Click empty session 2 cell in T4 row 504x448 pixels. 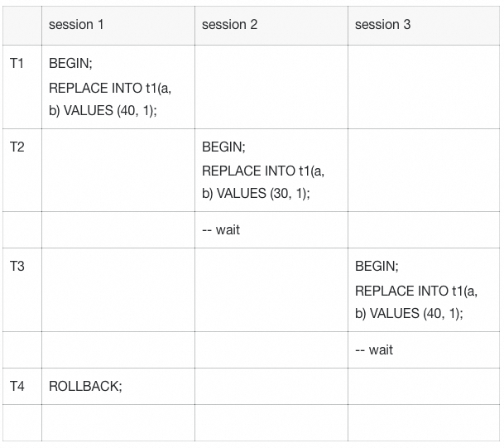click(271, 386)
